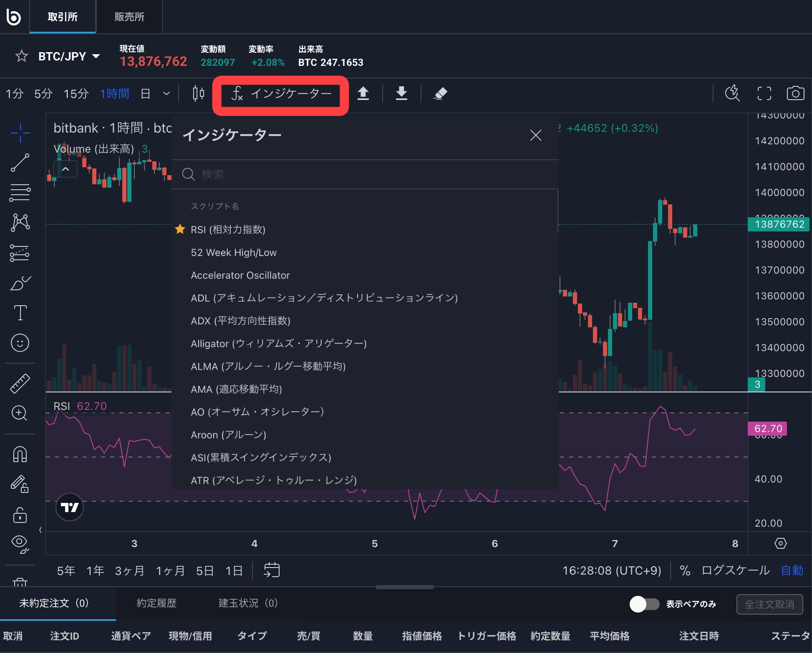Click the TradingView logo badge
812x653 pixels.
[70, 507]
